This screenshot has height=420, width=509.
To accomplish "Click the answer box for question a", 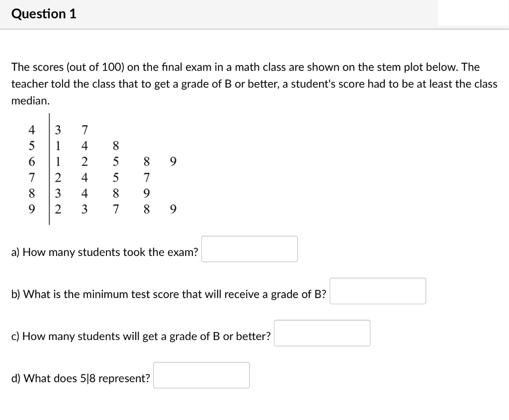I will pyautogui.click(x=249, y=249).
